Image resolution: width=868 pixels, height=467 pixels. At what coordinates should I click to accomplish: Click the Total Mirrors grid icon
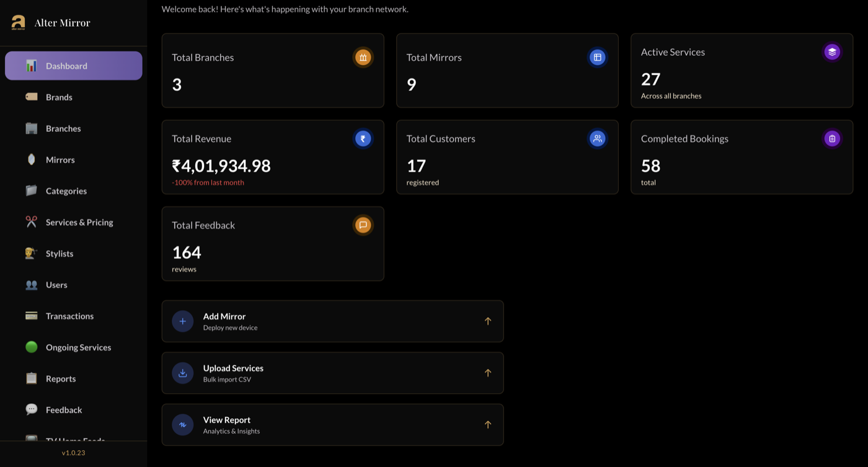598,58
